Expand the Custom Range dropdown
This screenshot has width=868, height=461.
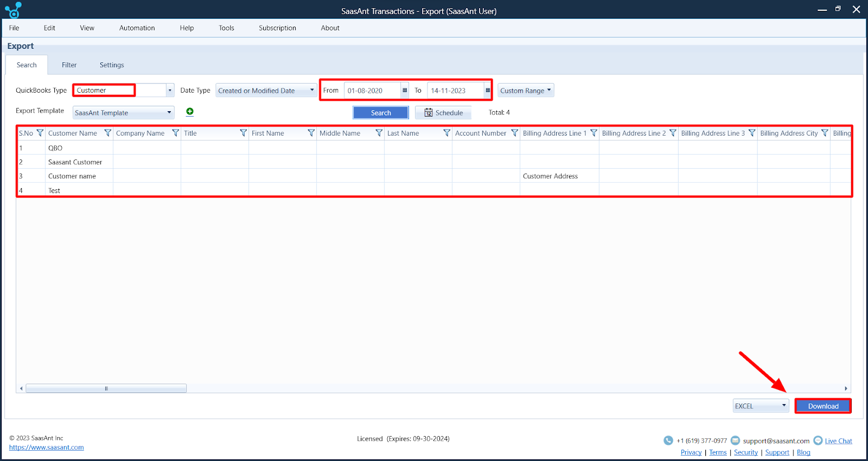pyautogui.click(x=526, y=91)
